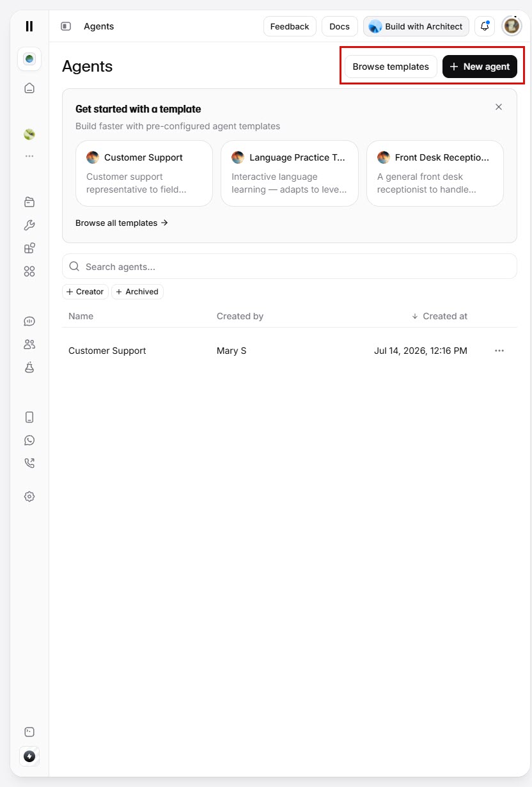Open Tools via the wrench icon

tap(29, 225)
